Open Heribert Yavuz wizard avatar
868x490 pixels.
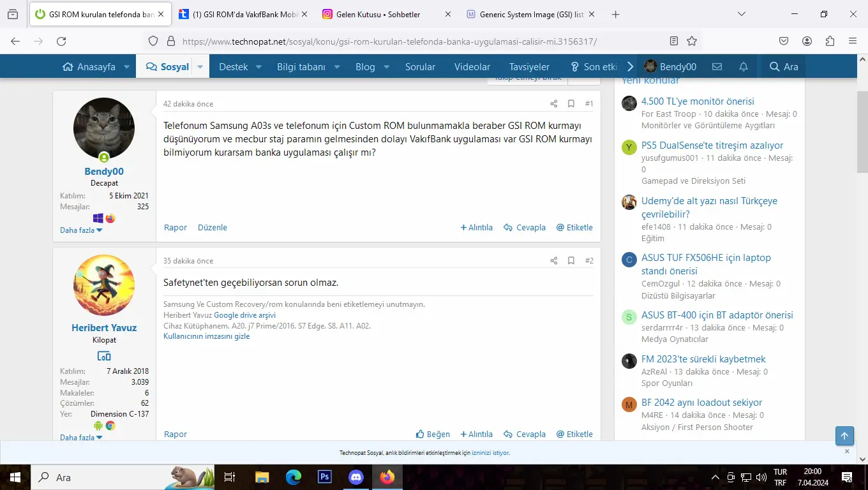[104, 285]
